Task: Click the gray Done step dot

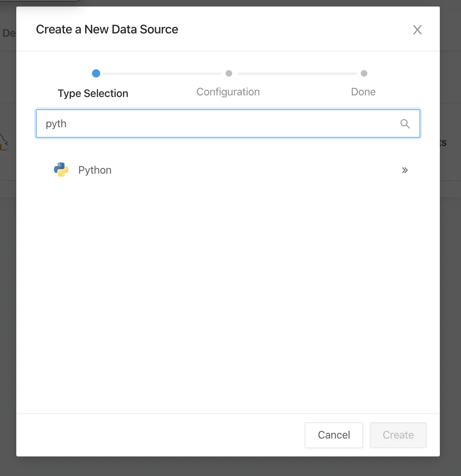Action: tap(364, 73)
